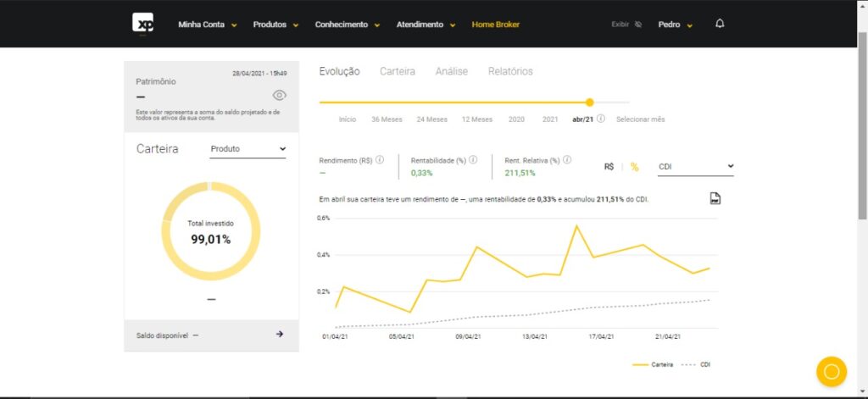The width and height of the screenshot is (868, 399).
Task: Open the Relatórios tab
Action: point(510,72)
